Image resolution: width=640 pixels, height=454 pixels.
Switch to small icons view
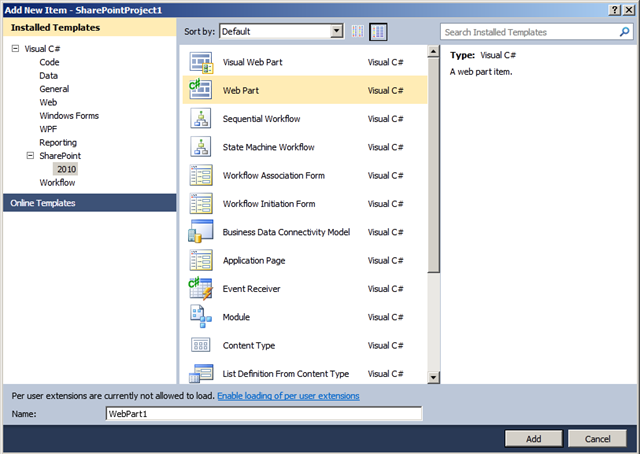coord(358,31)
